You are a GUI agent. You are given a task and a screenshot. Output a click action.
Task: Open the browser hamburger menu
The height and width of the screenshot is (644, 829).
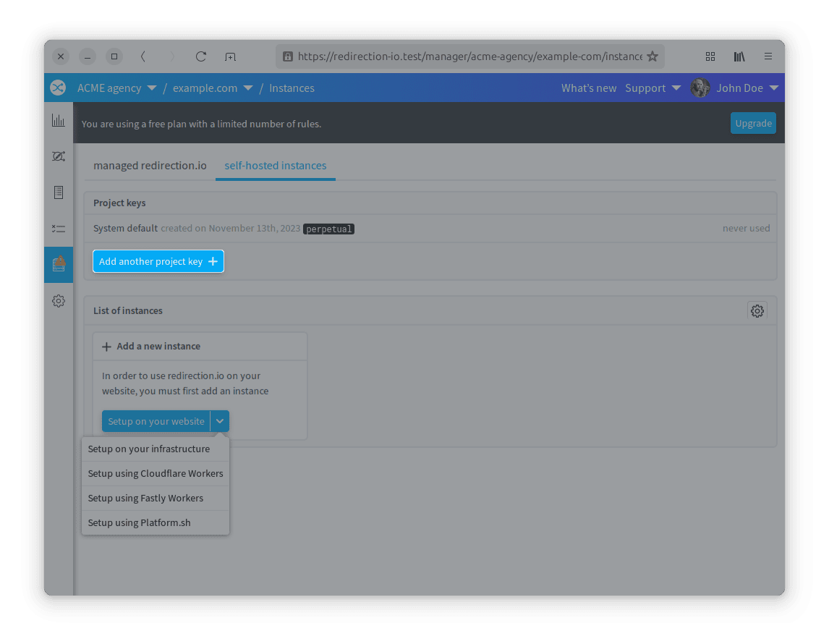(768, 56)
